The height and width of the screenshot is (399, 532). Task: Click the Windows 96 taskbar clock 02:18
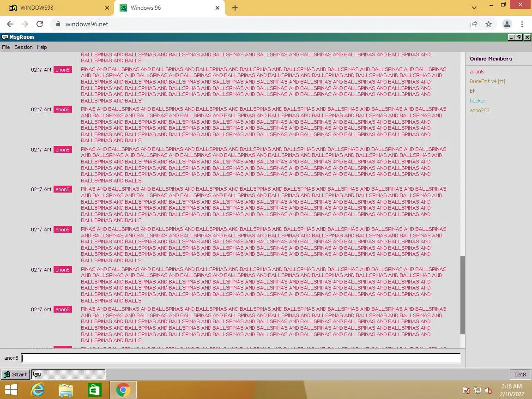[520, 375]
